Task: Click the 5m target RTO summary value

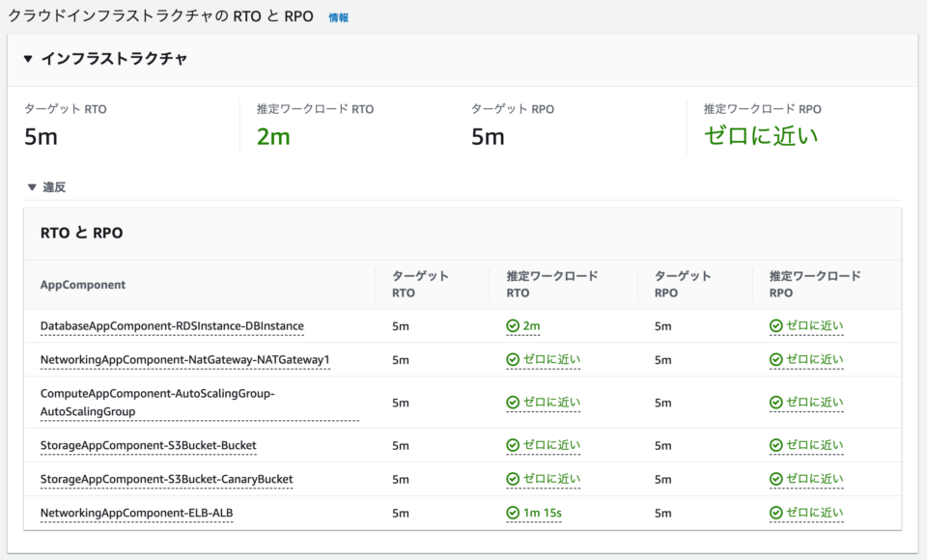Action: tap(41, 136)
